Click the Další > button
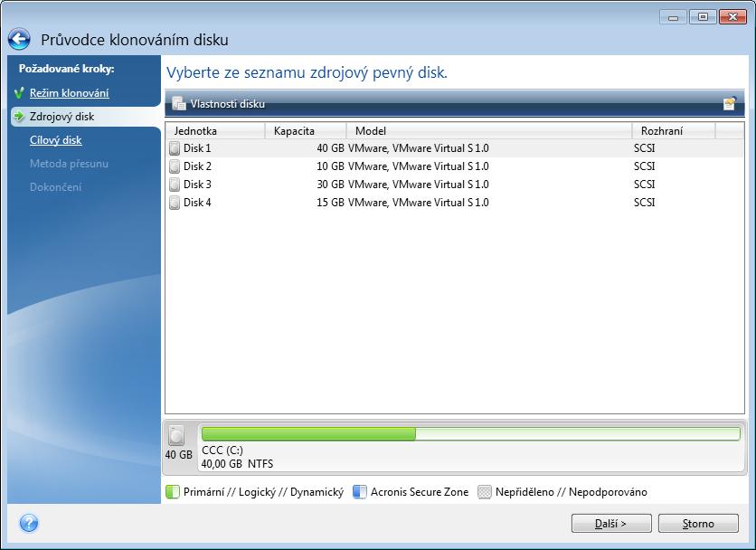This screenshot has height=550, width=756. tap(611, 524)
